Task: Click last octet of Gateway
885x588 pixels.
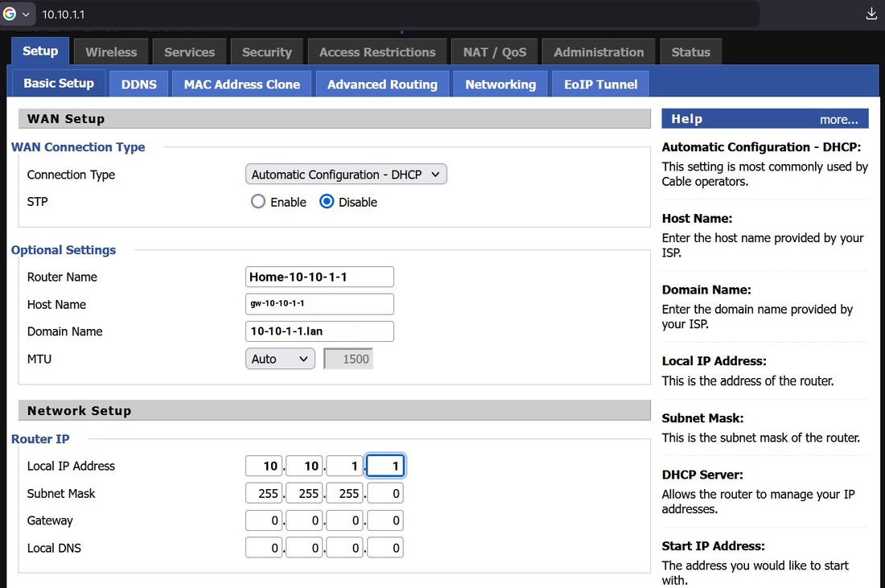Action: pyautogui.click(x=385, y=520)
